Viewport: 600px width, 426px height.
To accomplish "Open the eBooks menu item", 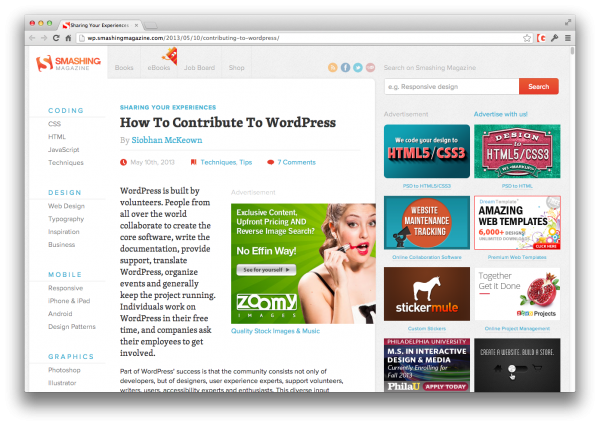I will click(159, 67).
